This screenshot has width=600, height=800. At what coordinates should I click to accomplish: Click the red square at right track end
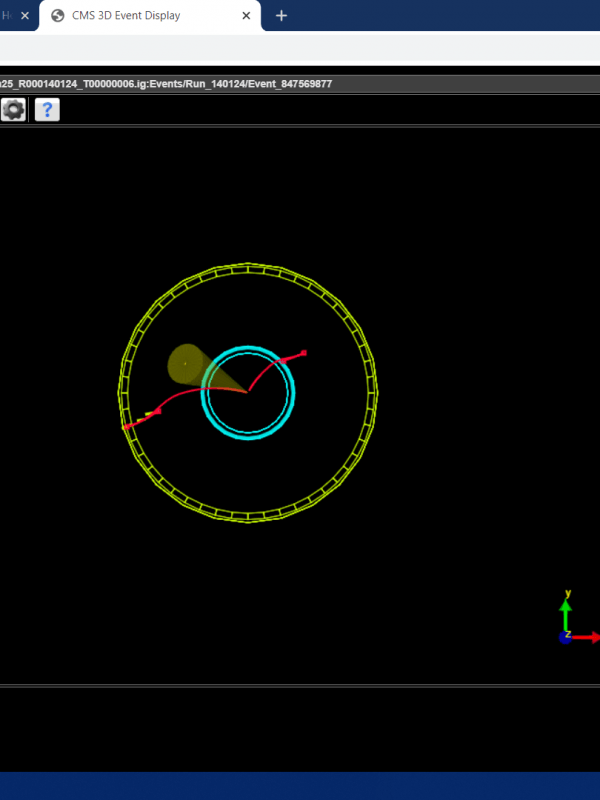click(x=303, y=352)
